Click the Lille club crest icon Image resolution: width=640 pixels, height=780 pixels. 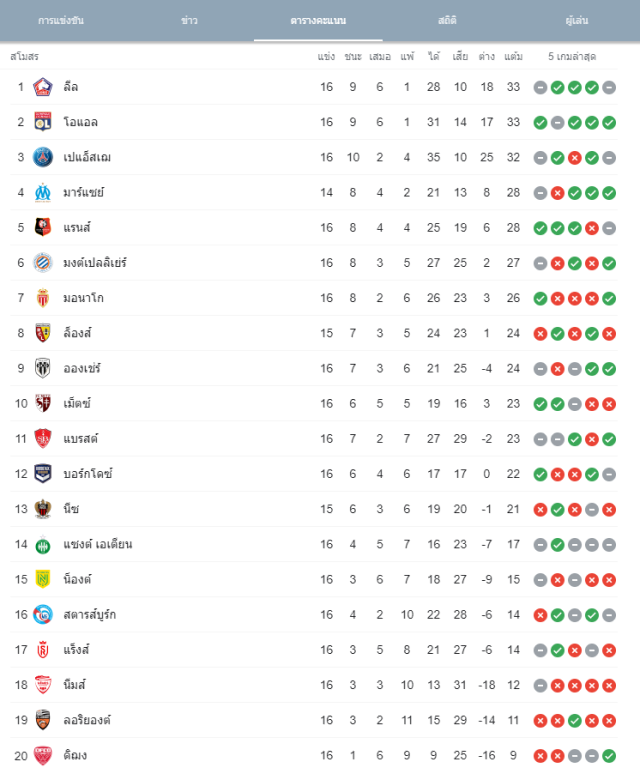[x=43, y=87]
